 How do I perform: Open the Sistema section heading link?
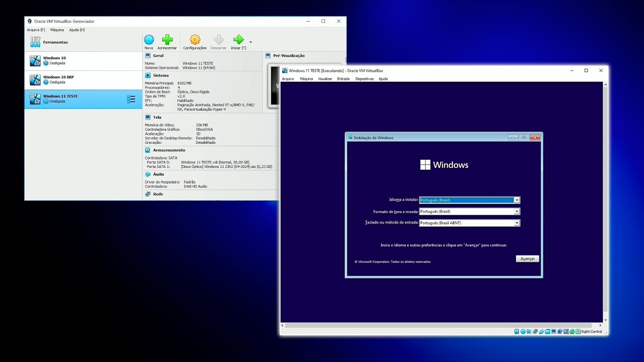(x=161, y=75)
